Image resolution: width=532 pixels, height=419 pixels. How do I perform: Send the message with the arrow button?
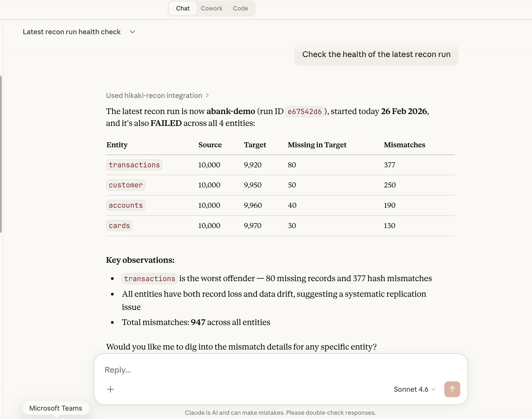452,389
